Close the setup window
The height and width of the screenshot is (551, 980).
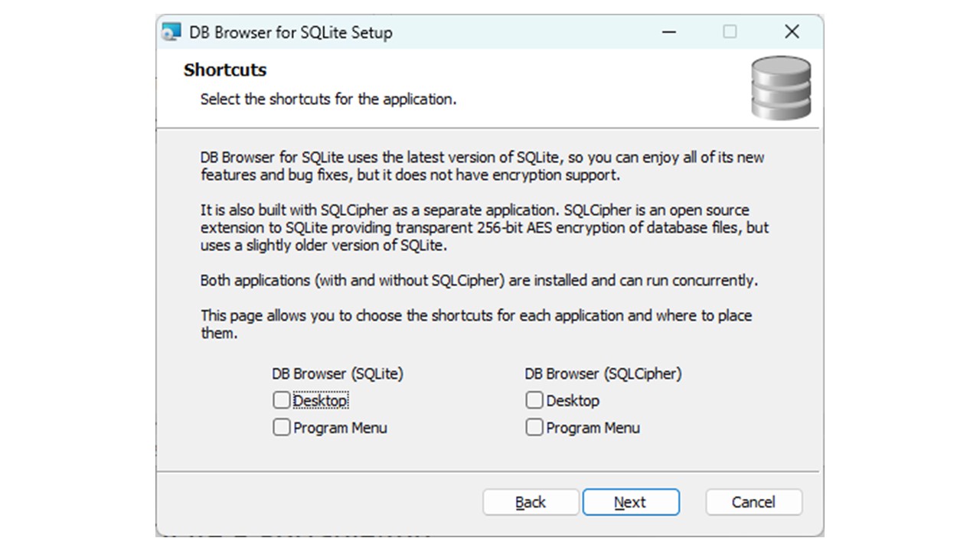[792, 32]
